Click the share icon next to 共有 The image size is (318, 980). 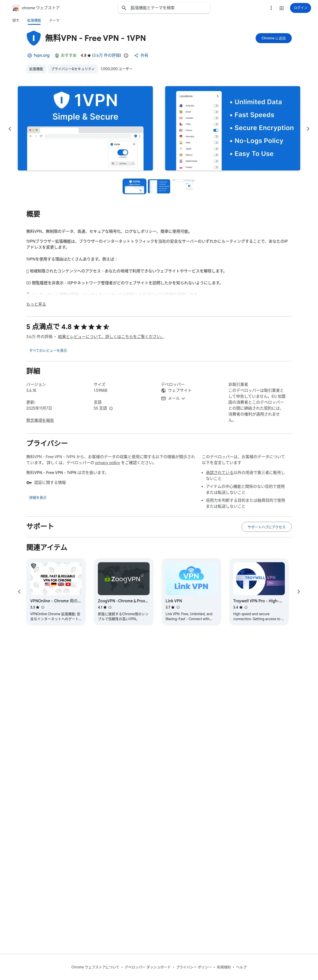(x=136, y=55)
